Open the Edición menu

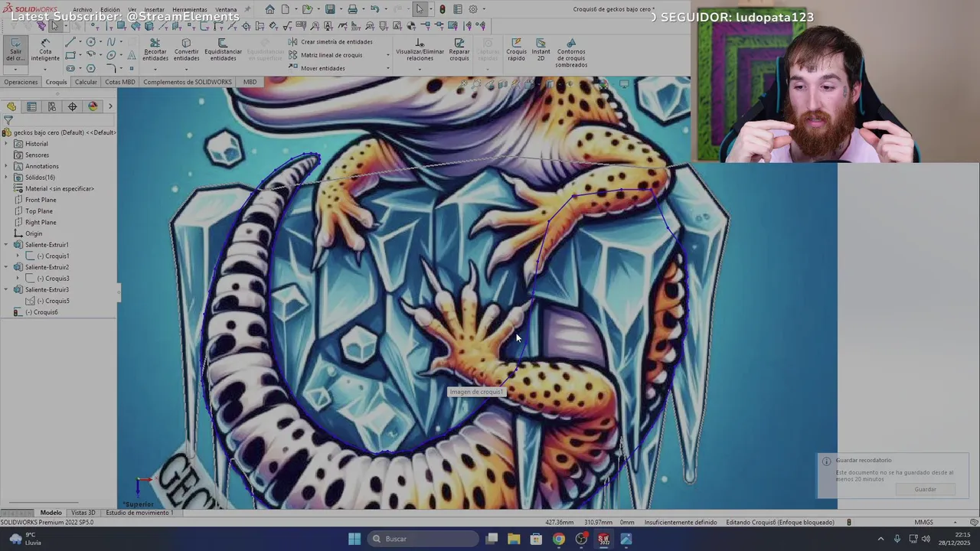tap(110, 10)
